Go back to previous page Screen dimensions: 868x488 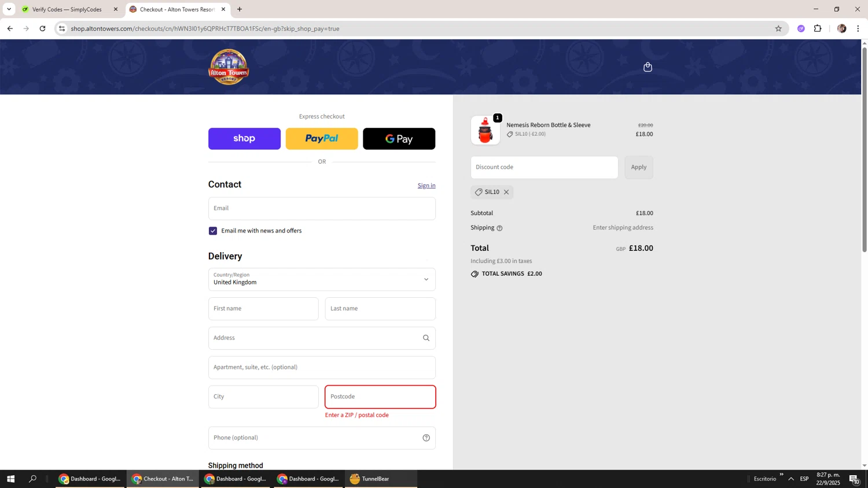pyautogui.click(x=10, y=28)
